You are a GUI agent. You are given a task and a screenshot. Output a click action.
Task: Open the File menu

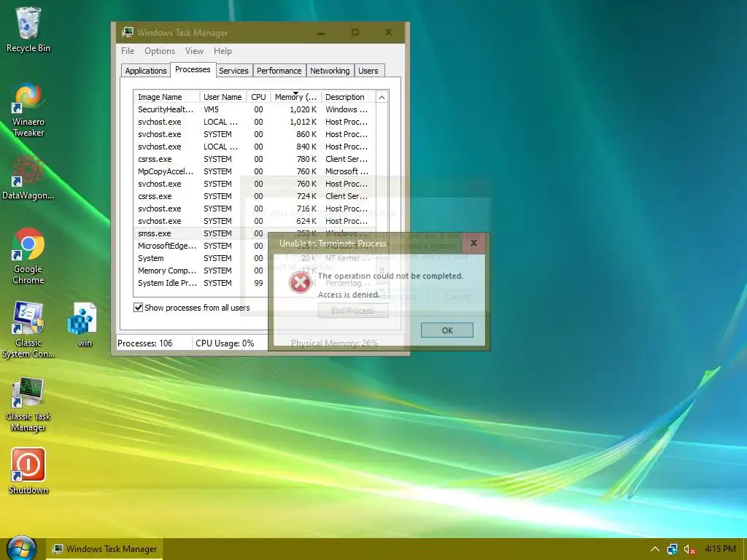pyautogui.click(x=128, y=51)
